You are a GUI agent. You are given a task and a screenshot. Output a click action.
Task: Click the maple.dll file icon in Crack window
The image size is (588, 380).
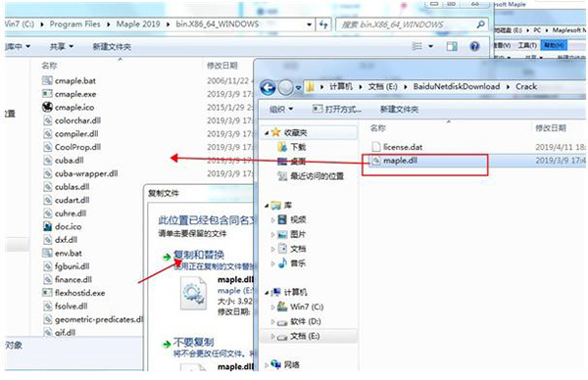tap(375, 161)
